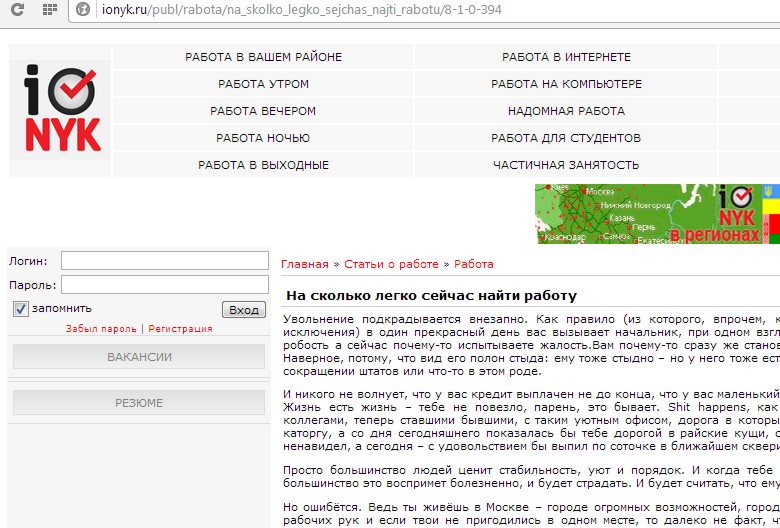
Task: Follow the 'Регистрация' link
Action: pyautogui.click(x=180, y=328)
